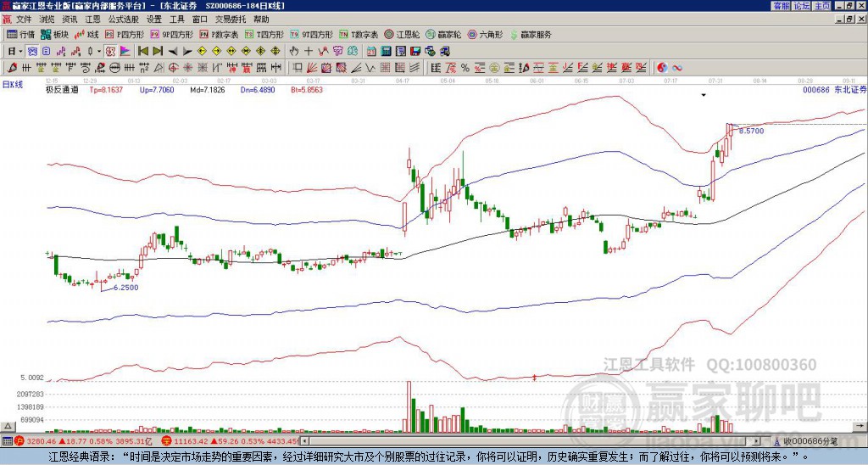The width and height of the screenshot is (868, 465).
Task: Click the 客服 customer service button
Action: [x=781, y=6]
